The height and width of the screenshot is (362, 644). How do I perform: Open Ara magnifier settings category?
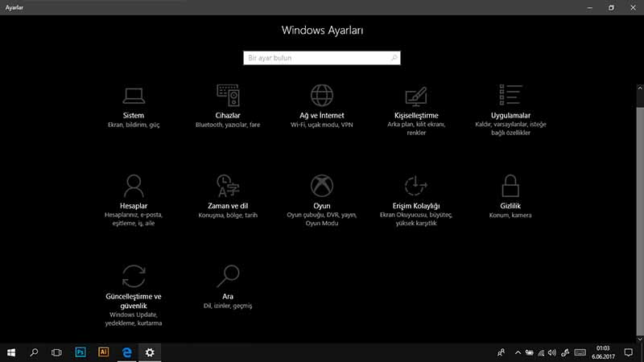point(227,276)
